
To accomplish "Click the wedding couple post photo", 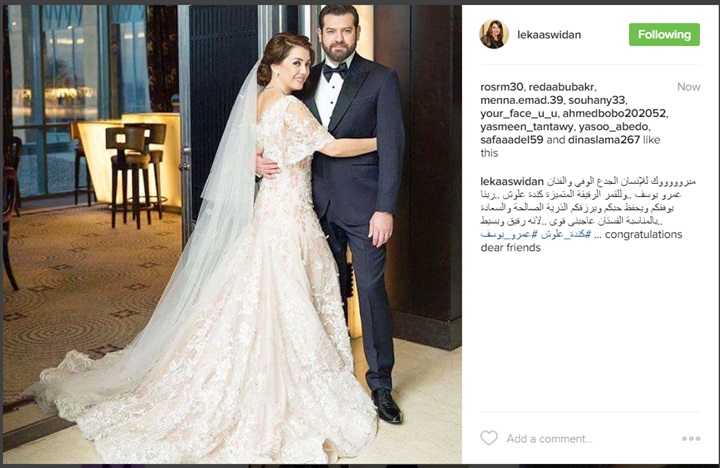I will pyautogui.click(x=232, y=234).
